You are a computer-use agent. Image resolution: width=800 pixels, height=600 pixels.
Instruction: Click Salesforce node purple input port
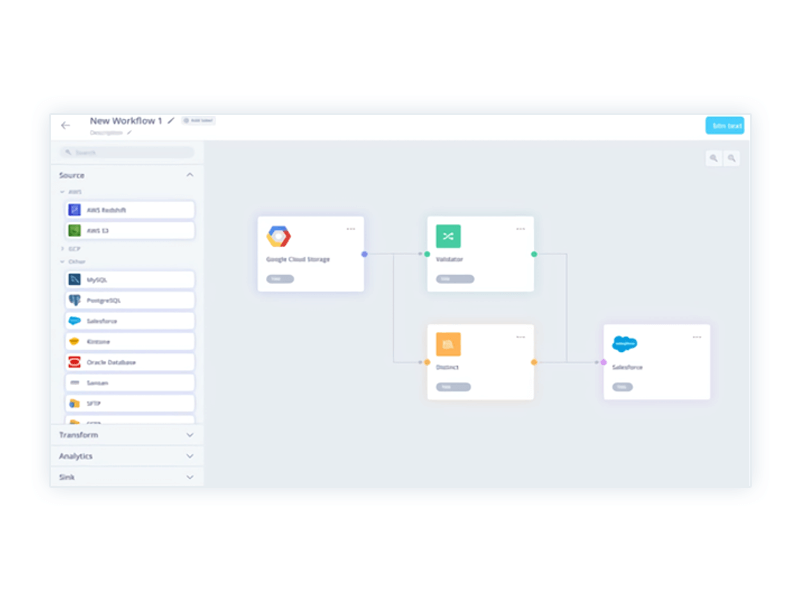(604, 362)
